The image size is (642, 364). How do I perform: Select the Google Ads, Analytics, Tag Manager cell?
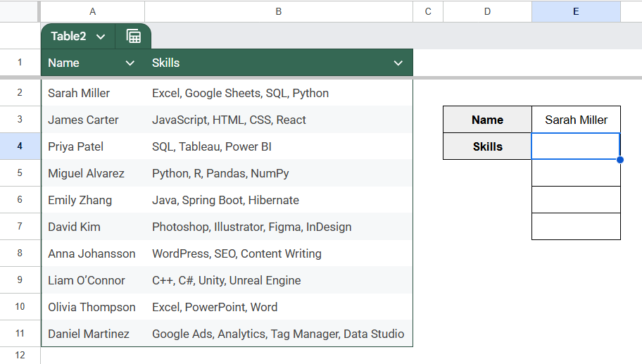click(279, 334)
